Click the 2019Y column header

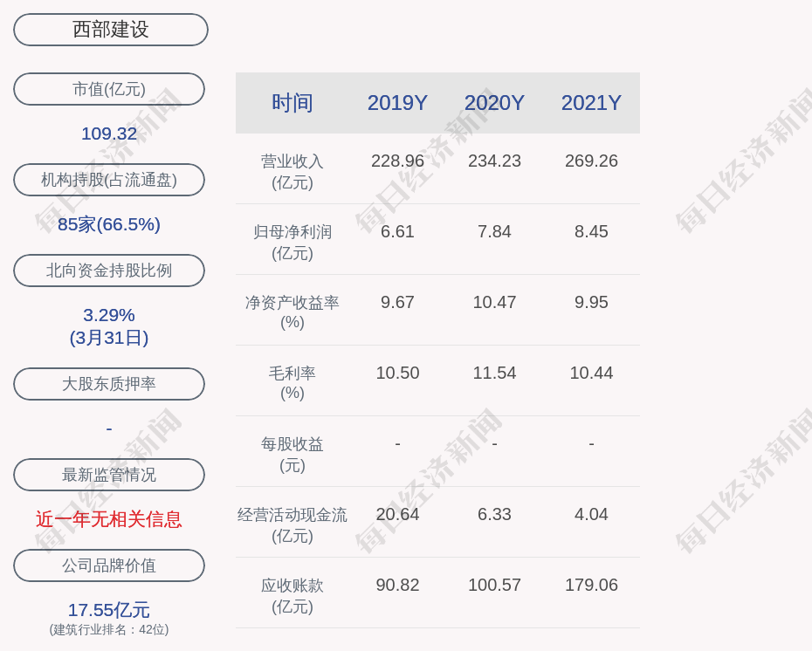pos(398,103)
